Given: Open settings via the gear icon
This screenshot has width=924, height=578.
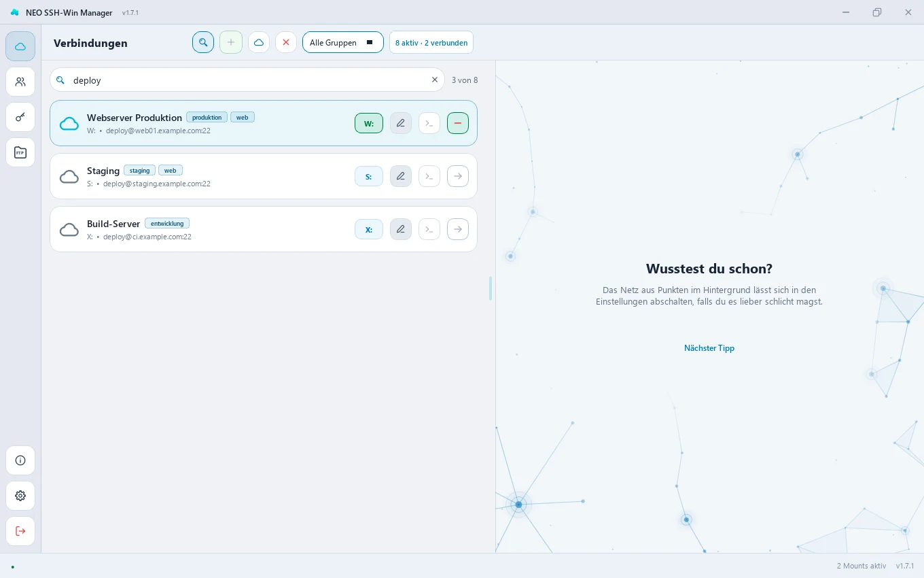Looking at the screenshot, I should [x=20, y=496].
